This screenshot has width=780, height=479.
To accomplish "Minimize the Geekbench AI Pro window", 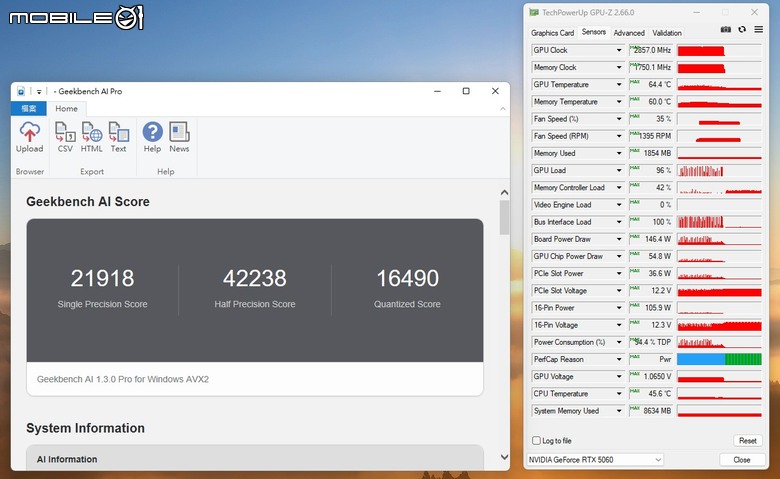I will click(x=437, y=91).
